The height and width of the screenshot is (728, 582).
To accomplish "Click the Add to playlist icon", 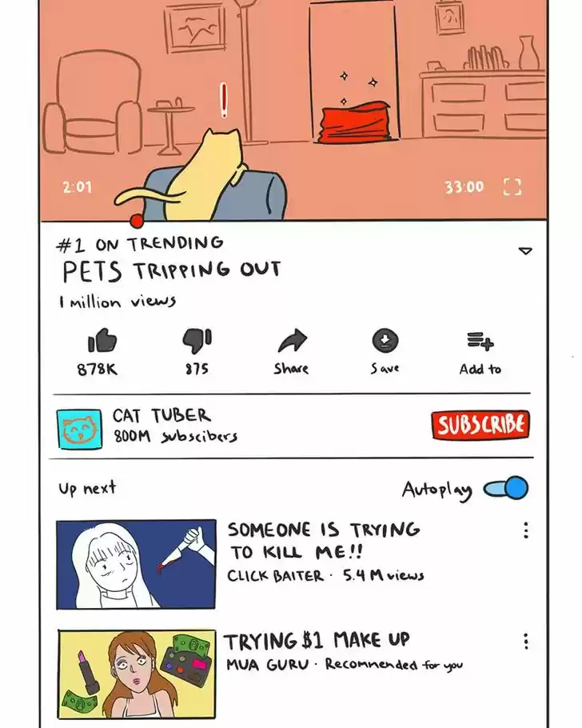I will (480, 341).
